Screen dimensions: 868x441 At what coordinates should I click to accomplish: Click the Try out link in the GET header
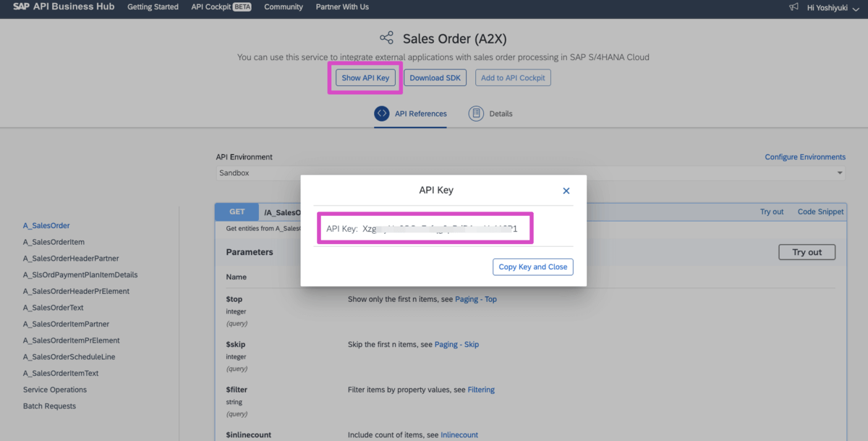pyautogui.click(x=772, y=212)
